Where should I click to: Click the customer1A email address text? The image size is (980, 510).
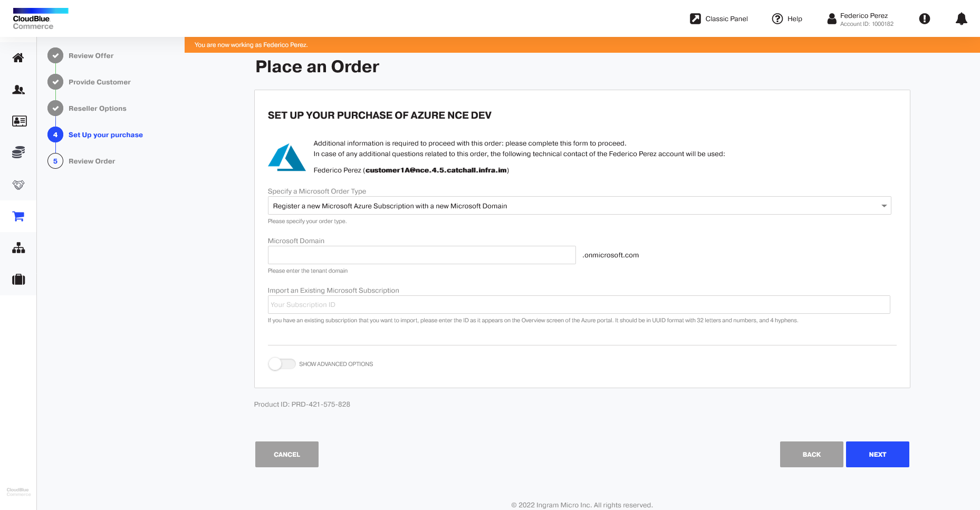click(436, 170)
